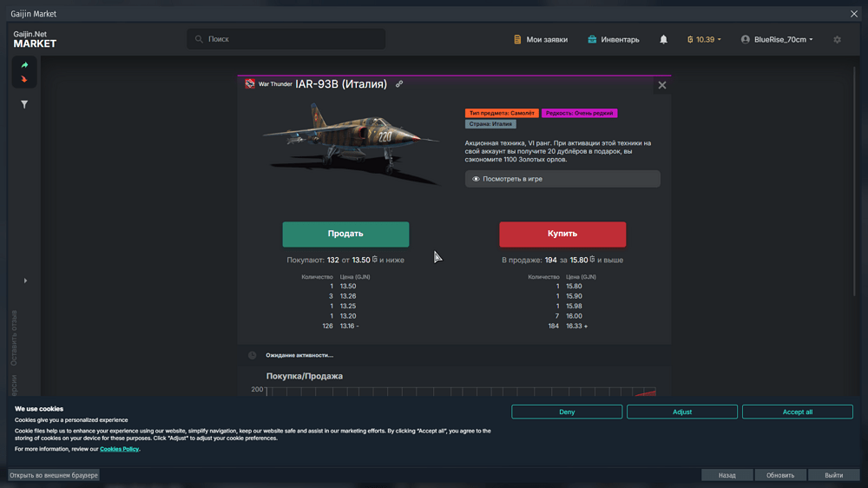Select sell offer price 15.98
Screen dimensions: 868x488
[x=574, y=307]
